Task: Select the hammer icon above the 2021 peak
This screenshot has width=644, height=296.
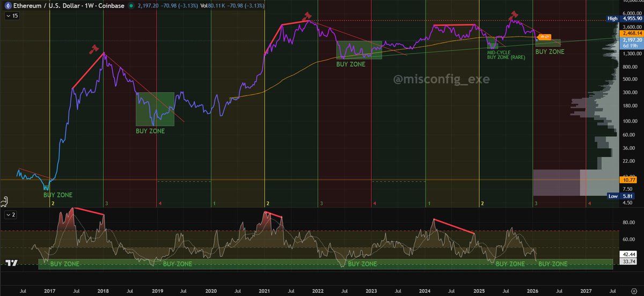Action: pos(308,16)
